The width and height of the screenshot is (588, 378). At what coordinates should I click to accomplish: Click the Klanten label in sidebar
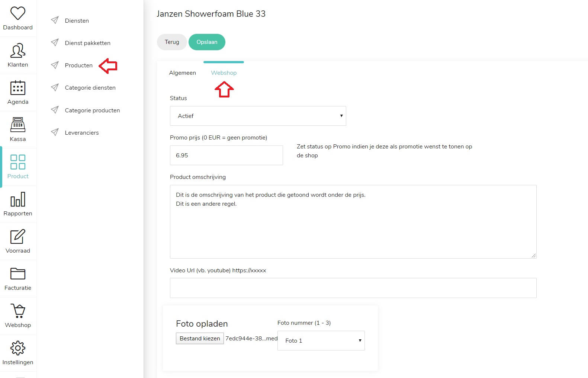coord(18,65)
